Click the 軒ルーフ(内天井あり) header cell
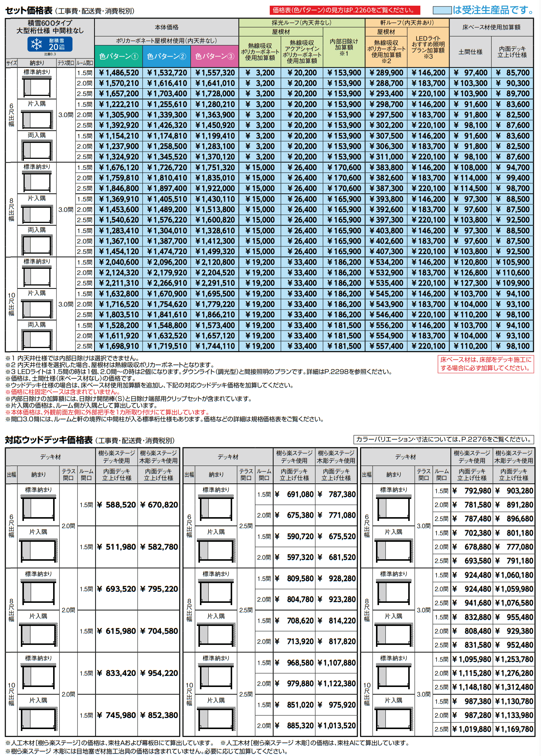Viewport: 541px width, 756px height. (407, 23)
